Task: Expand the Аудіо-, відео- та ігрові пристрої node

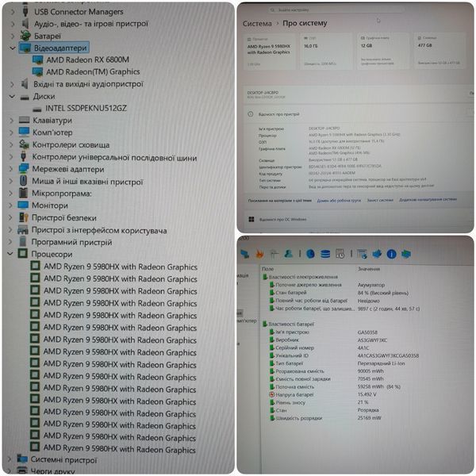Action: click(13, 24)
